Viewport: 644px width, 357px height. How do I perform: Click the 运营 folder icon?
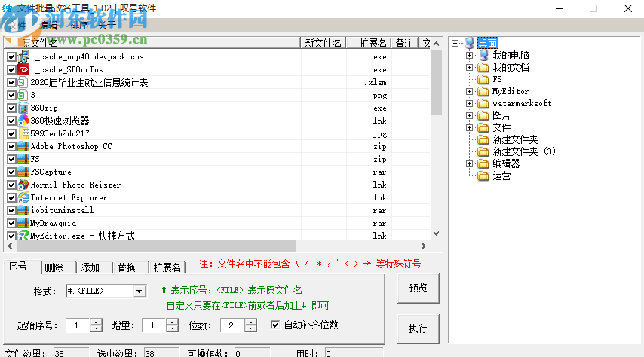click(484, 176)
